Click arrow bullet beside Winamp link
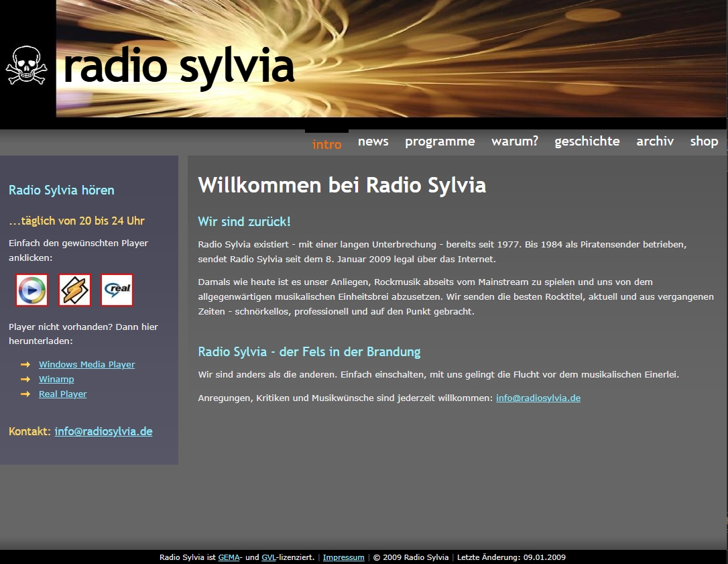728x564 pixels. [25, 380]
